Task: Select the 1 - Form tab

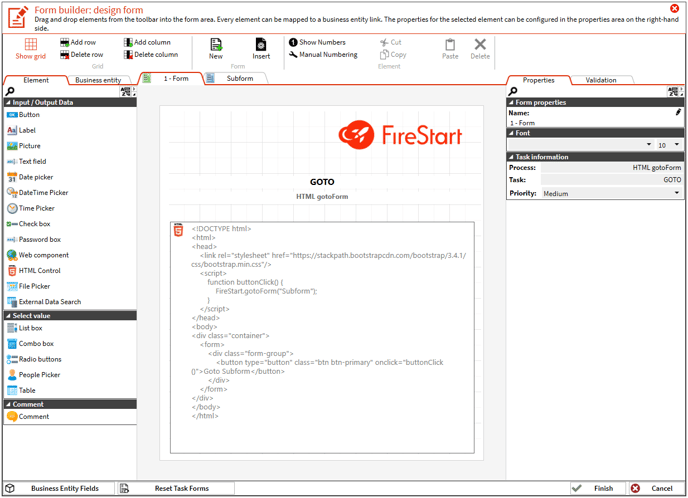Action: pyautogui.click(x=172, y=78)
